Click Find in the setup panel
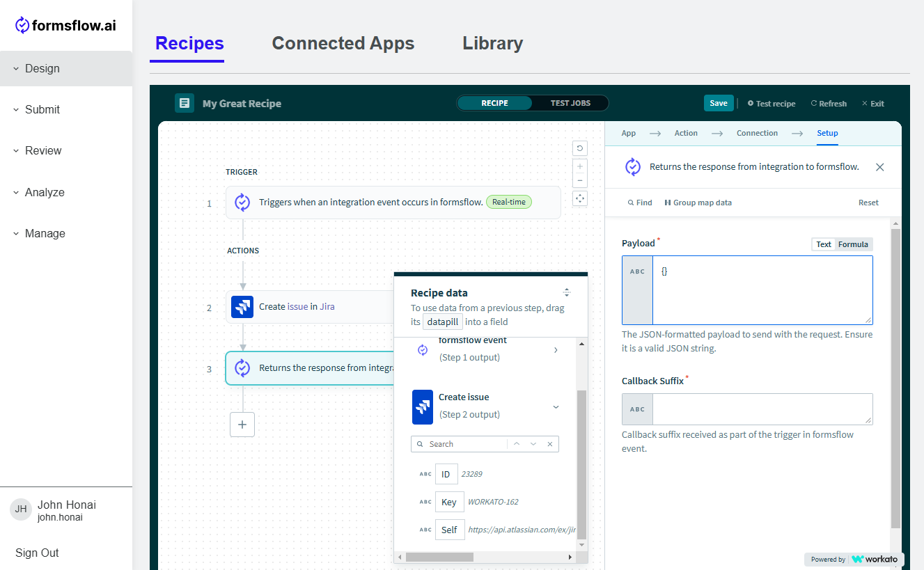Screen dimensions: 924x570 640,203
